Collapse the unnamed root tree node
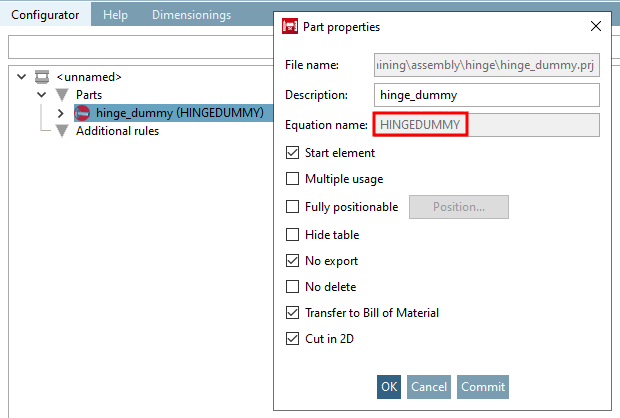 tap(23, 76)
